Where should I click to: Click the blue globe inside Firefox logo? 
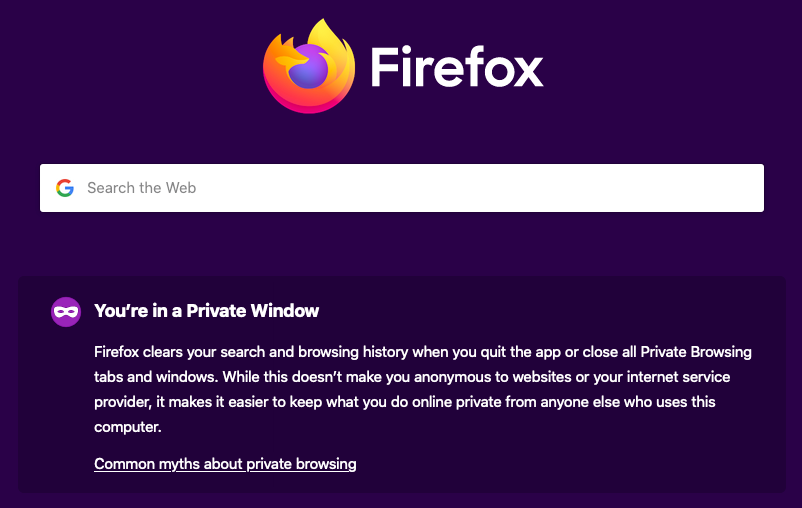308,68
